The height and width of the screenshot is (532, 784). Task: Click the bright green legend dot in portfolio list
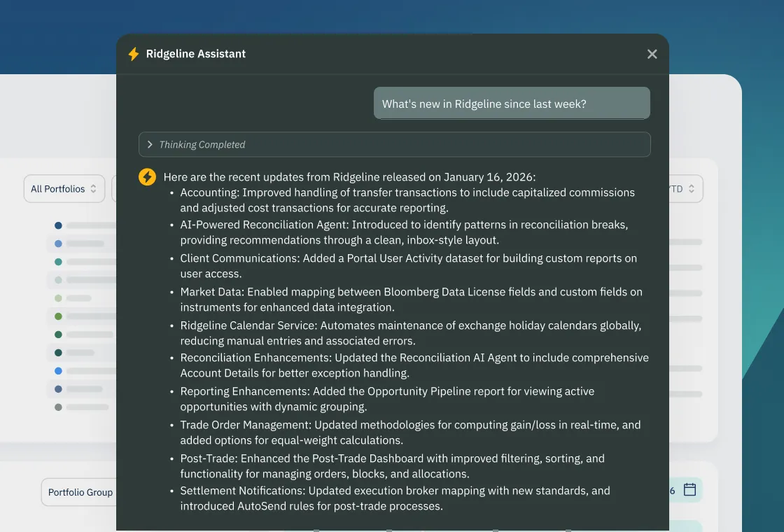tap(59, 316)
